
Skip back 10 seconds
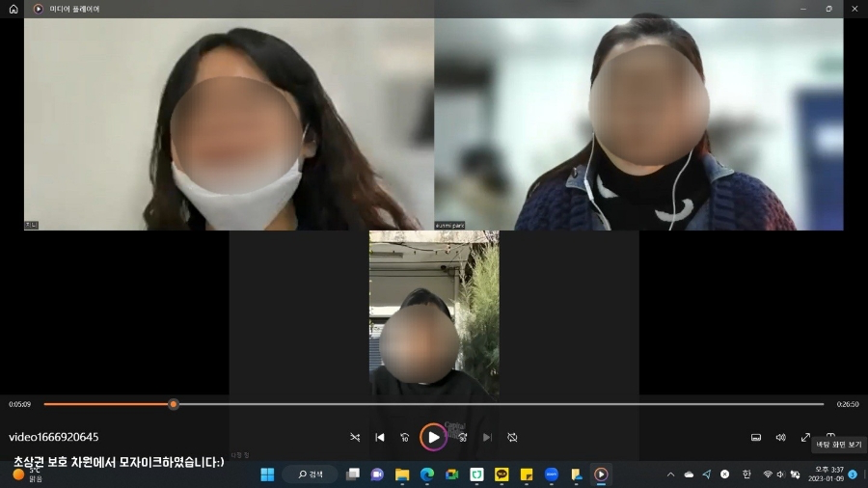405,437
